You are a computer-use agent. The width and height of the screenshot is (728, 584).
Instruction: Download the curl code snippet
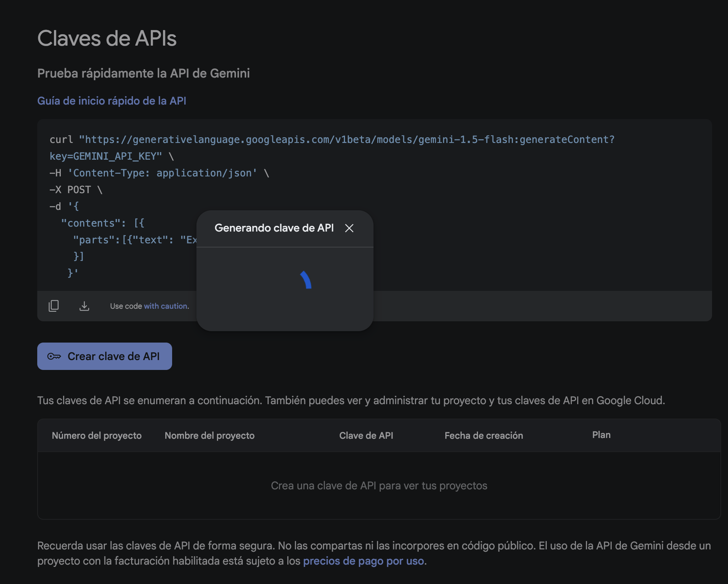(x=84, y=306)
